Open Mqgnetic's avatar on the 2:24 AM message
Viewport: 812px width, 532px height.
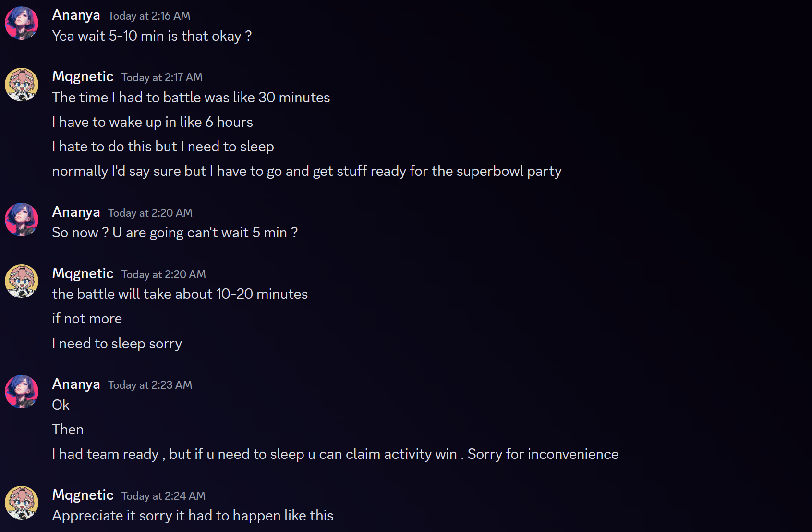pyautogui.click(x=22, y=503)
